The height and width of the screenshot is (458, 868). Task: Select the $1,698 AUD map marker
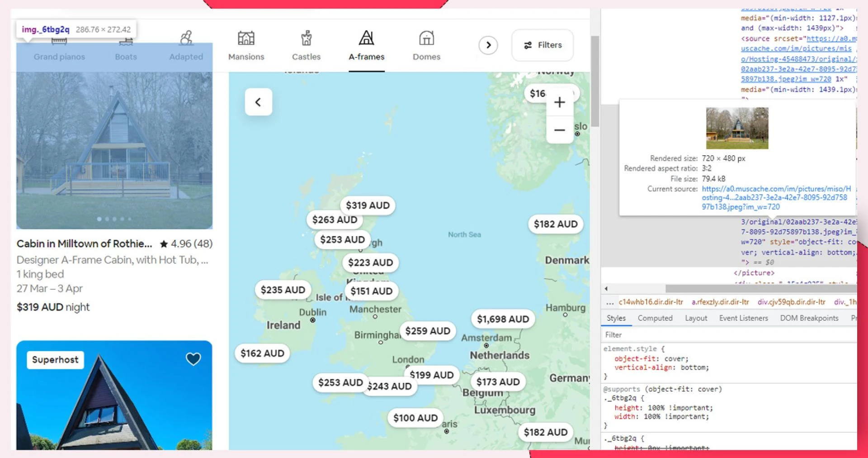pyautogui.click(x=503, y=319)
